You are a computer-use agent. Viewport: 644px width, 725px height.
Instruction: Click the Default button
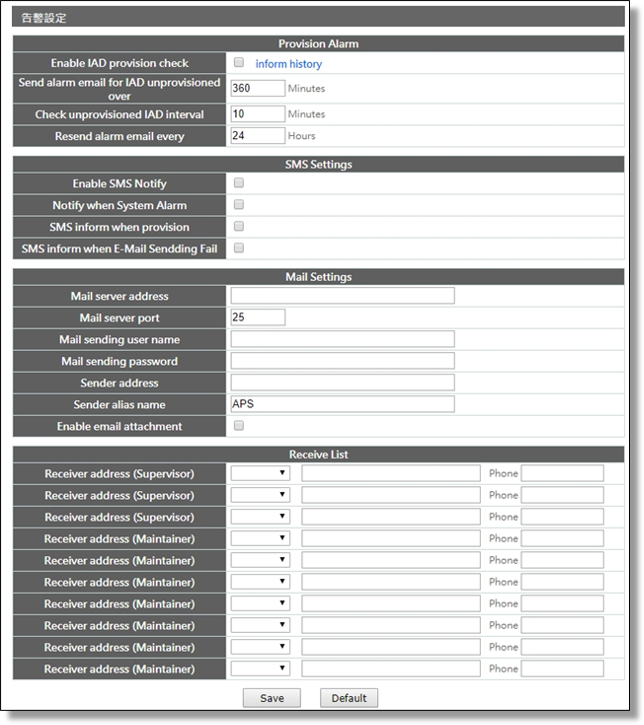349,698
